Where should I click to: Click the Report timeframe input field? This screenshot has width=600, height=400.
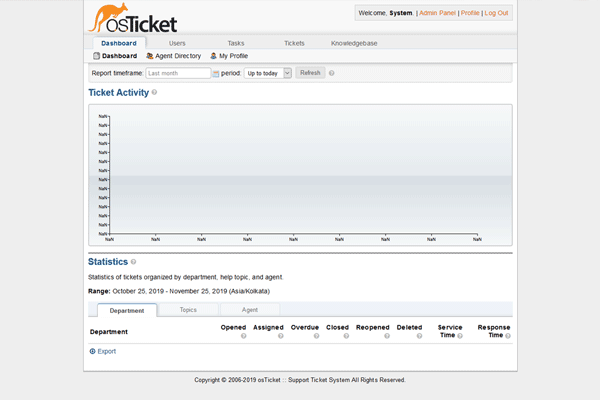point(177,73)
